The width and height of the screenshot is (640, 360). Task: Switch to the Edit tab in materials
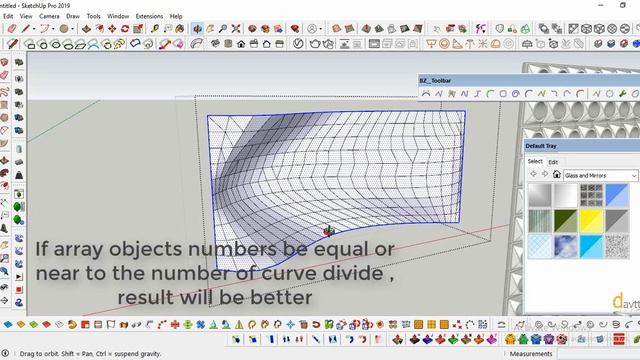click(553, 162)
